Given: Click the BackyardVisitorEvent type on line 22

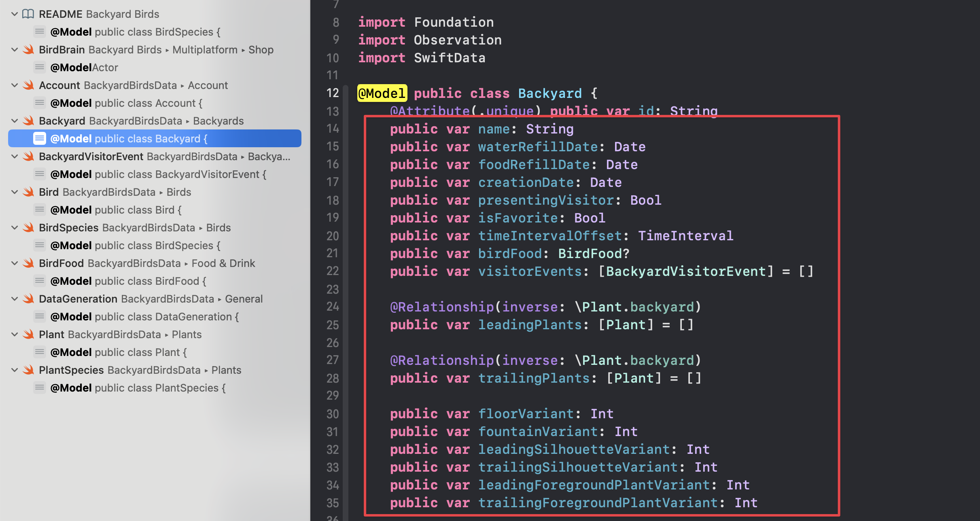Looking at the screenshot, I should (x=685, y=271).
